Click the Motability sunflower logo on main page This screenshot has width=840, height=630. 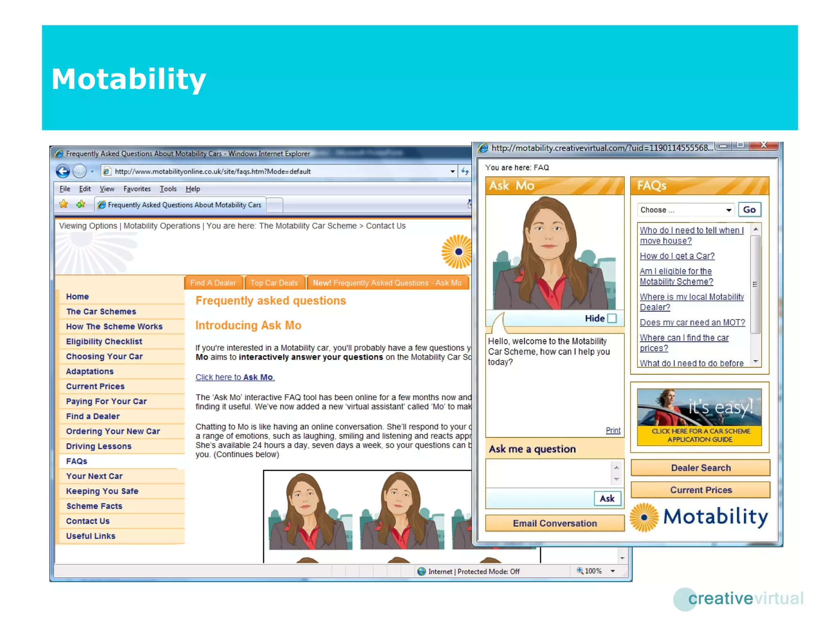pyautogui.click(x=457, y=252)
